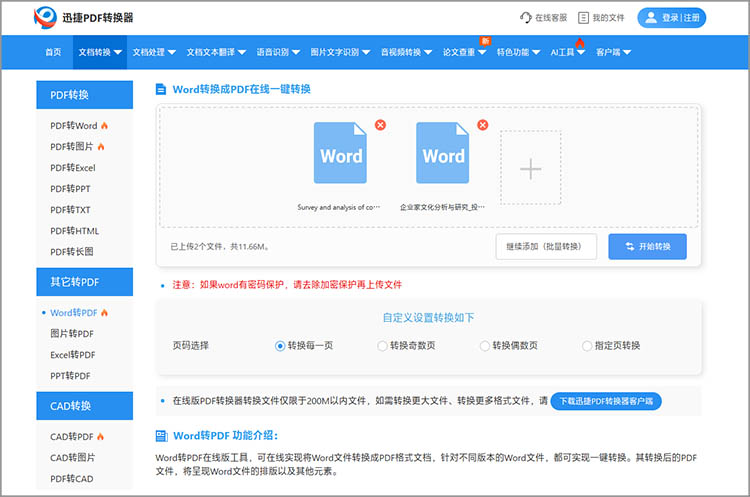Viewport: 750px width, 497px height.
Task: Click the user avatar icon in 登录|注册
Action: coord(651,18)
